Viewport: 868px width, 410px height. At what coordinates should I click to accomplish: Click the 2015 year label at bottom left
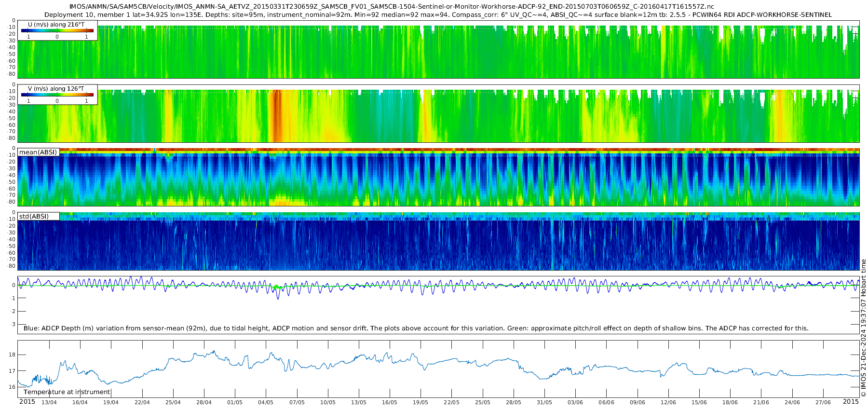[x=27, y=402]
